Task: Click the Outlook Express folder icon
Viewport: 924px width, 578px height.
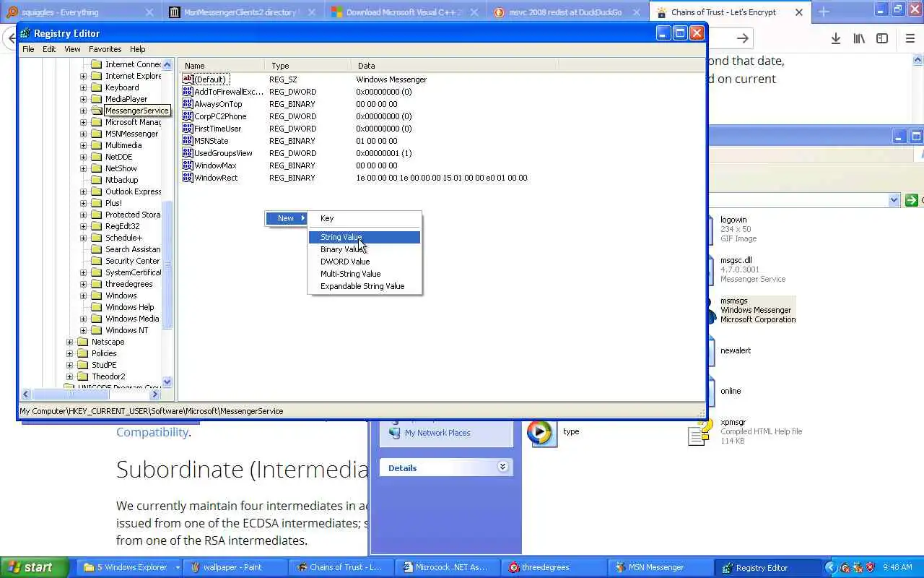Action: (96, 191)
